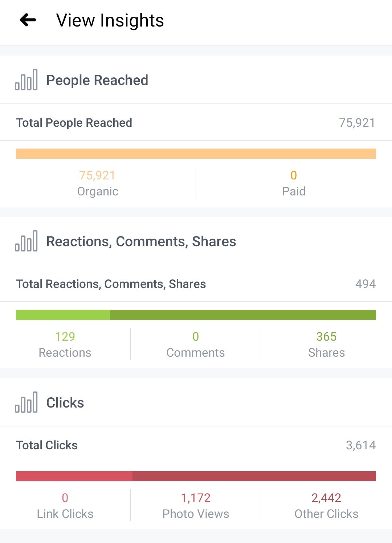
Task: Tap the 75,921 Organic stat
Action: [97, 183]
